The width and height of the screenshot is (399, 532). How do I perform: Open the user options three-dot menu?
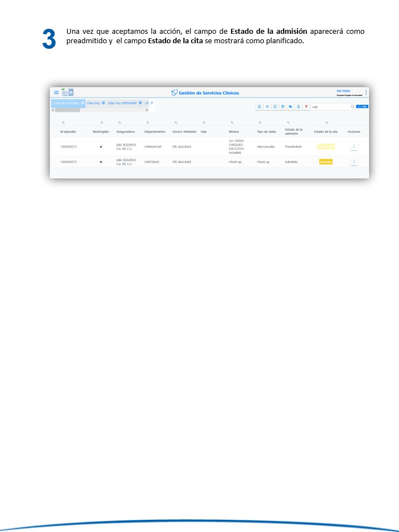click(x=366, y=93)
